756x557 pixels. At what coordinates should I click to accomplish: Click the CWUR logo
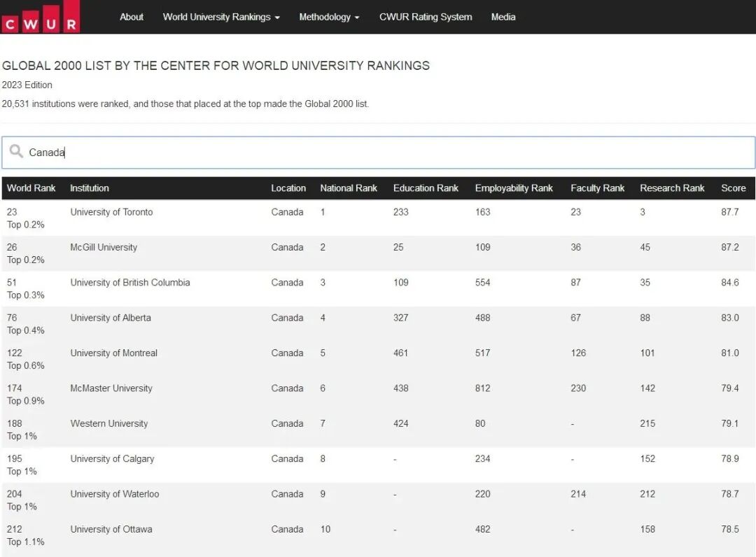click(x=41, y=17)
